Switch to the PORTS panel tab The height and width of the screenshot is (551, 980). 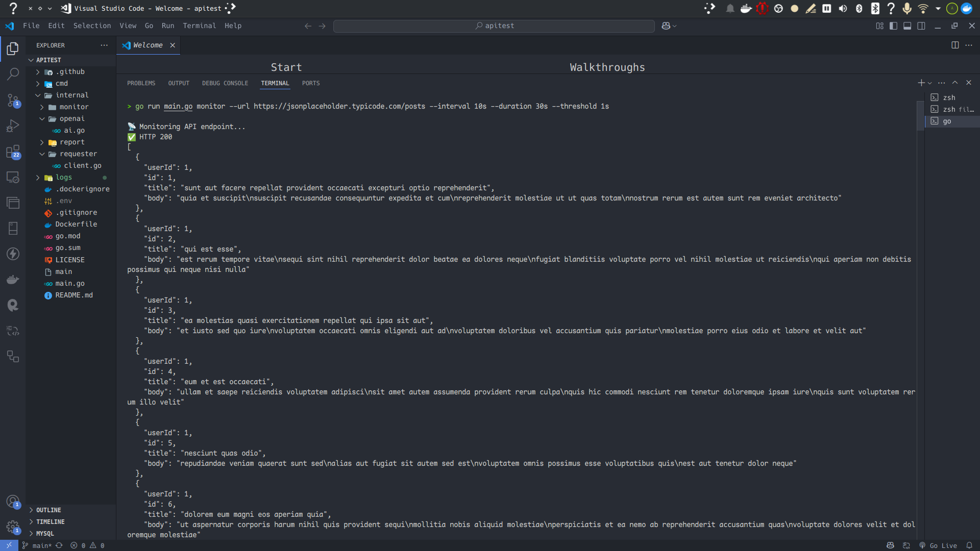[x=311, y=83]
